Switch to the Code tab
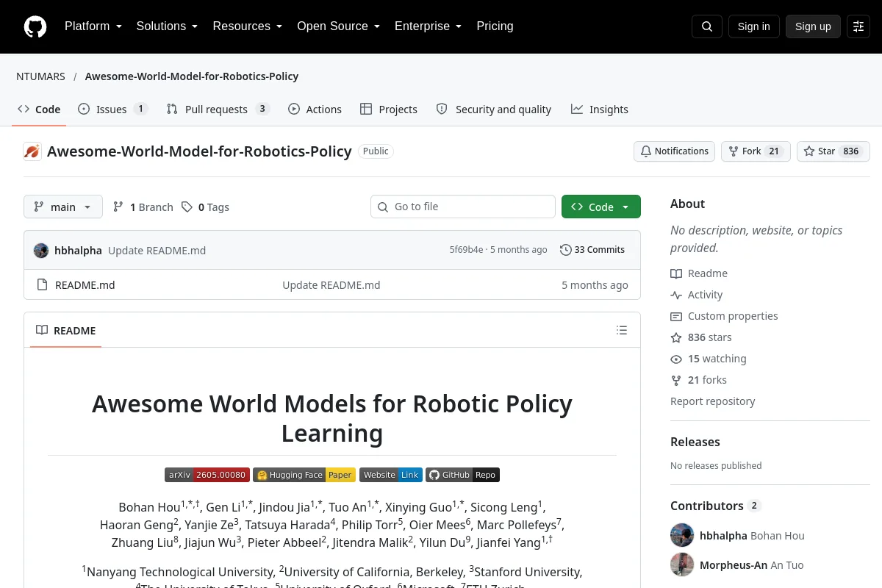Image resolution: width=882 pixels, height=588 pixels. point(39,110)
